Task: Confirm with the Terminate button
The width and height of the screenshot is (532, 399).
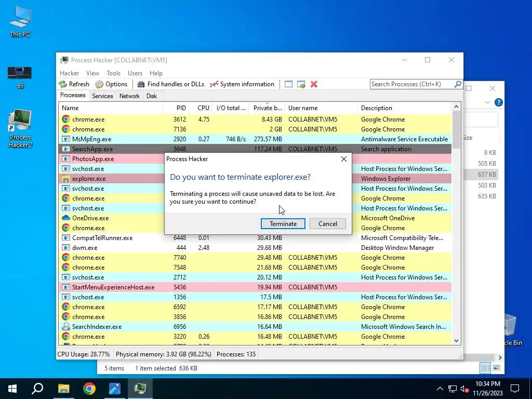Action: coord(283,223)
